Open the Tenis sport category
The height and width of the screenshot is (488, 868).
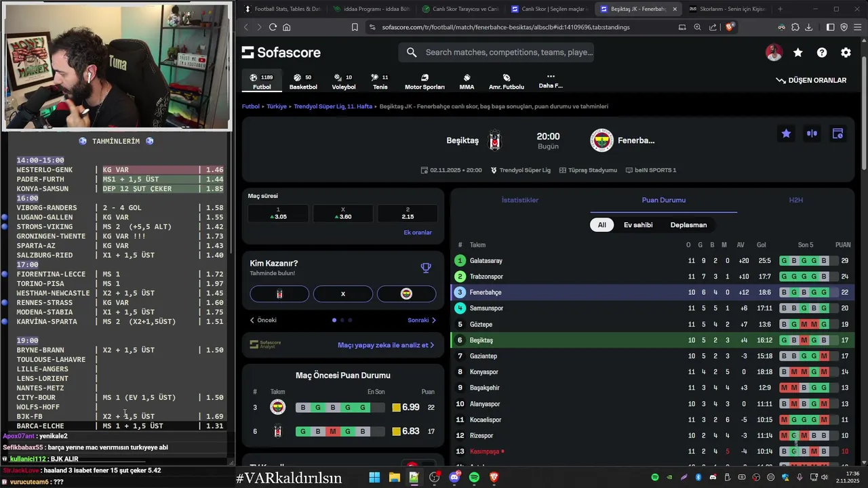(x=380, y=81)
